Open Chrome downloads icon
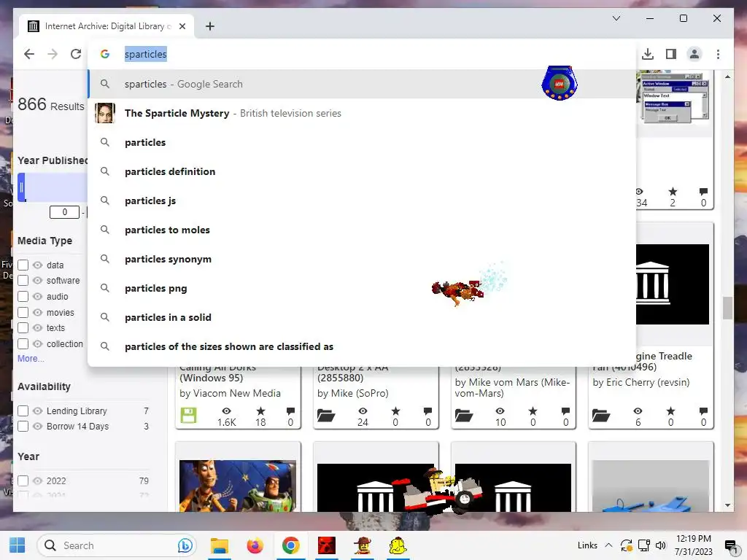747x560 pixels. click(x=648, y=54)
